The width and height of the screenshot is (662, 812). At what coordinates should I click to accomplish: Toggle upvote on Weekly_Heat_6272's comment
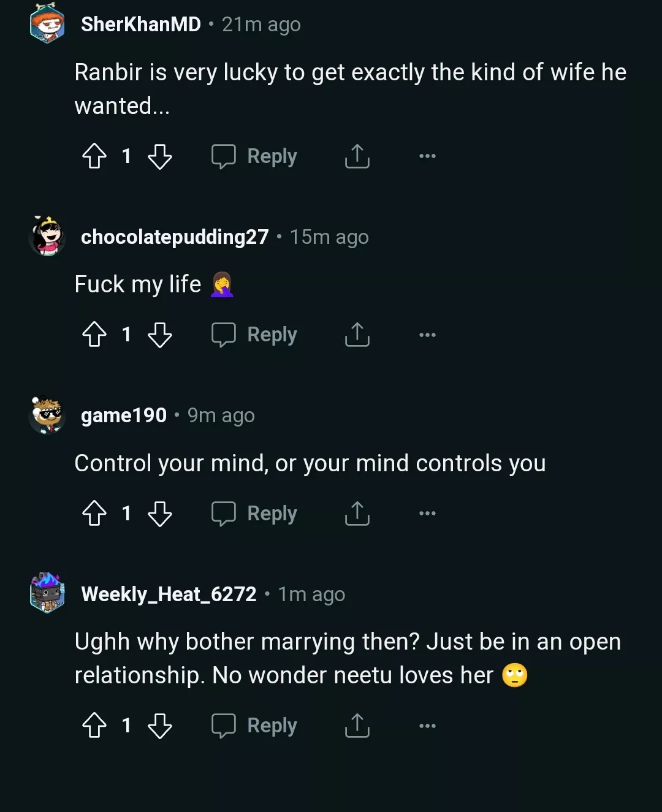click(94, 726)
